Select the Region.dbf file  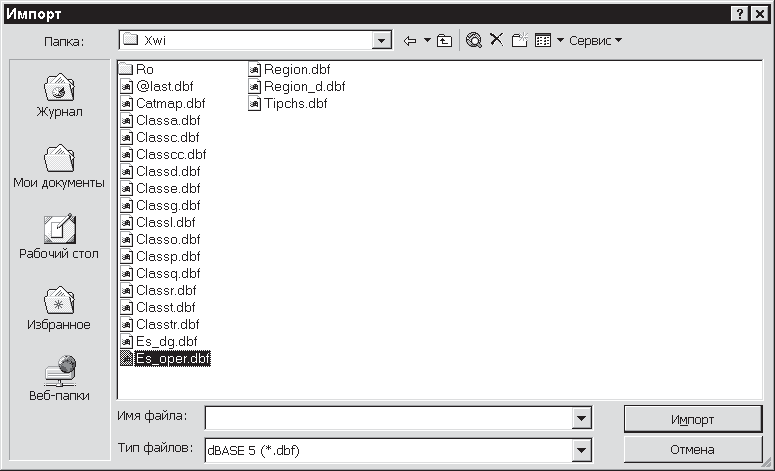[x=295, y=70]
